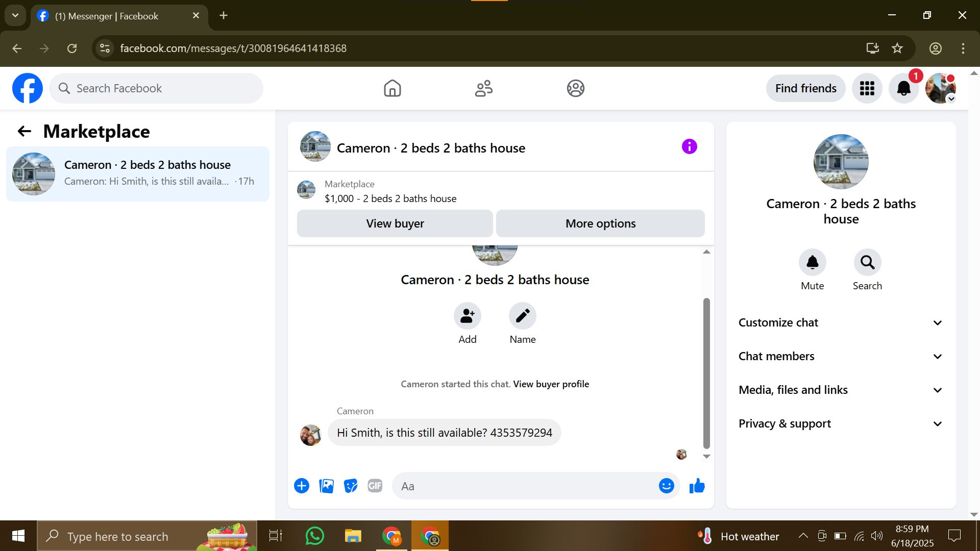Click the message text field Aa
980x551 pixels.
coord(525,486)
